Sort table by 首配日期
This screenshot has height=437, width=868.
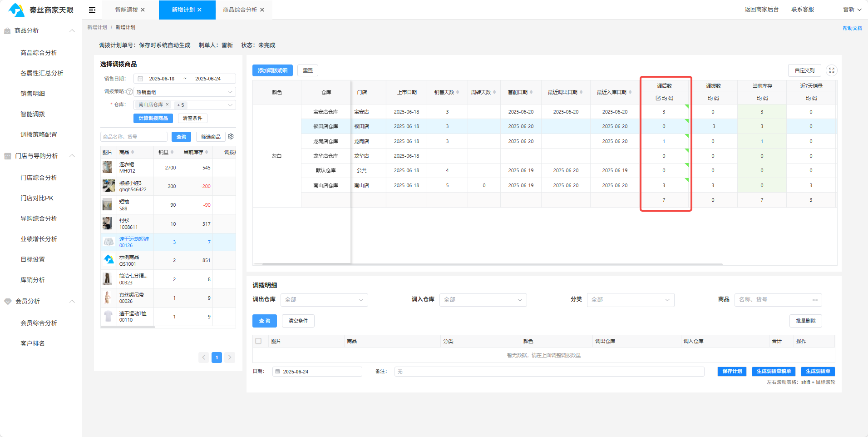(x=531, y=92)
